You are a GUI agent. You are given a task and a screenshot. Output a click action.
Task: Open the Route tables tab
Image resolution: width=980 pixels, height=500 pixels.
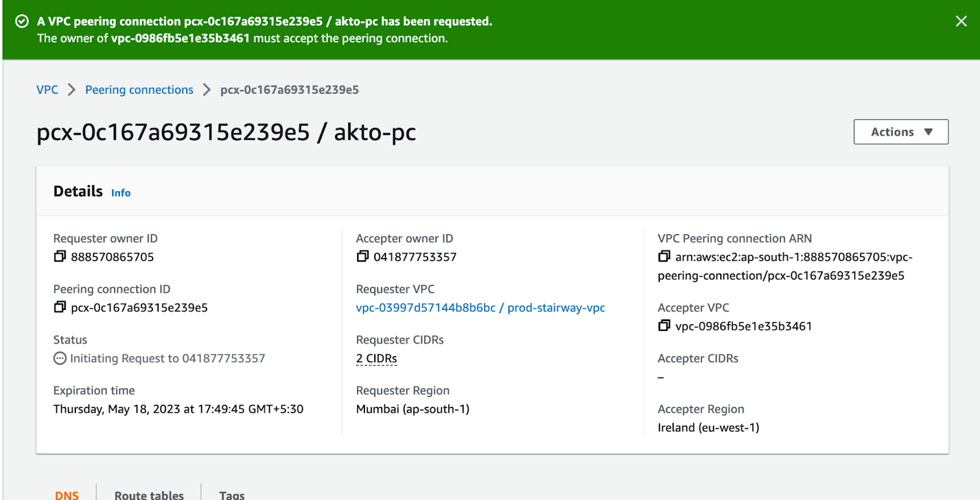pos(149,494)
